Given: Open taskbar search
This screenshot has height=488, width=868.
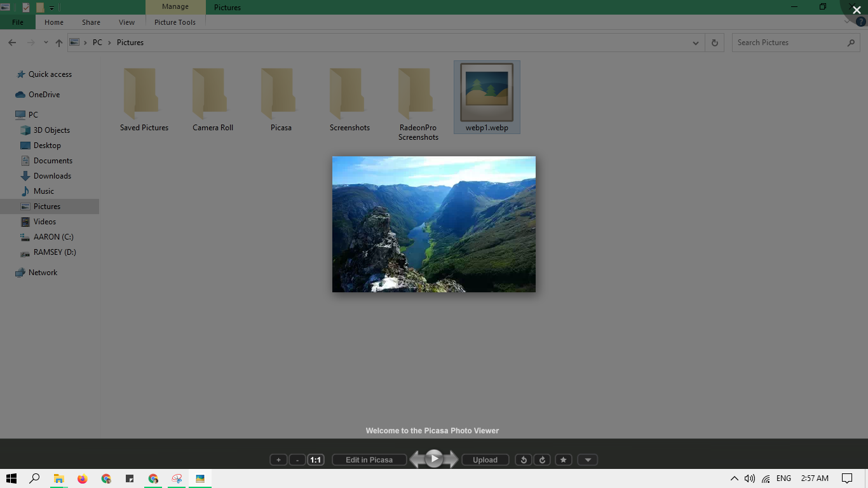Looking at the screenshot, I should click(35, 478).
